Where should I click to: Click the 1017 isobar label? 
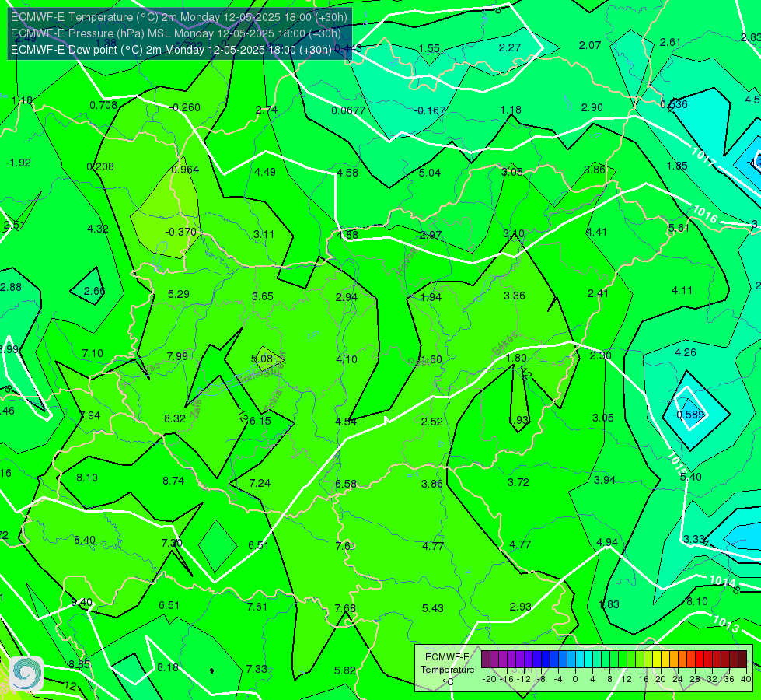(702, 157)
